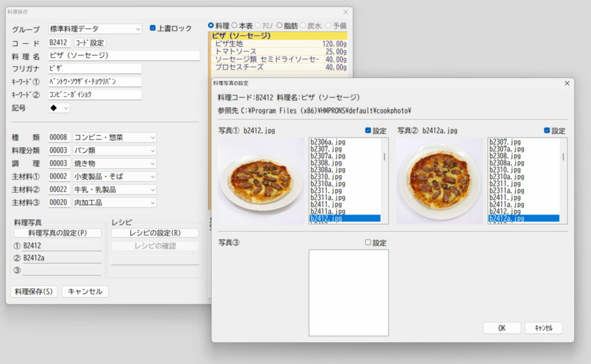Uncheck 設定 checkbox for 写真①
Screen dimensions: 591x364
click(x=368, y=131)
